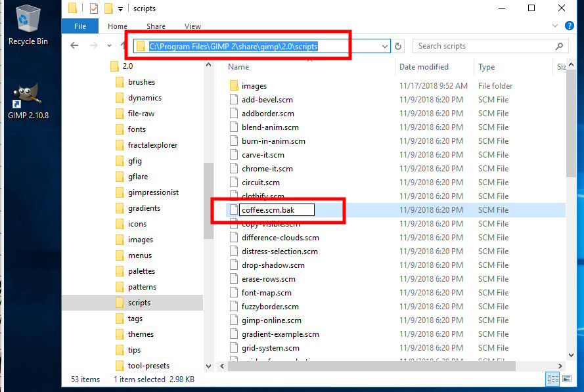Click the file icon for carve-it.scm
Image resolution: width=584 pixels, height=392 pixels.
pos(234,154)
